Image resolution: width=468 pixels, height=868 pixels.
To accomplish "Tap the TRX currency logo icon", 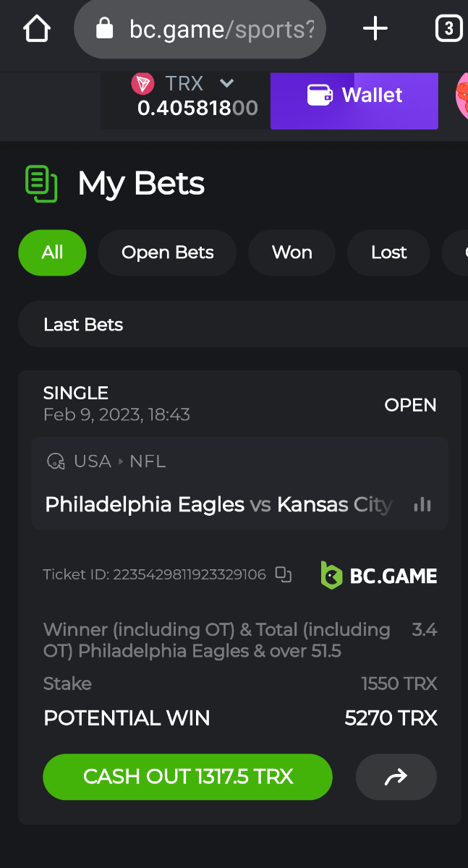I will (x=142, y=84).
